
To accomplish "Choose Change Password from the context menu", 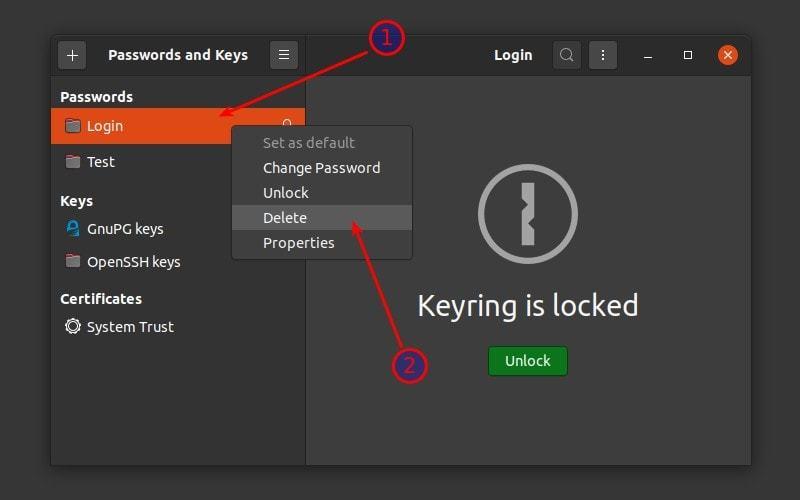I will tap(321, 168).
